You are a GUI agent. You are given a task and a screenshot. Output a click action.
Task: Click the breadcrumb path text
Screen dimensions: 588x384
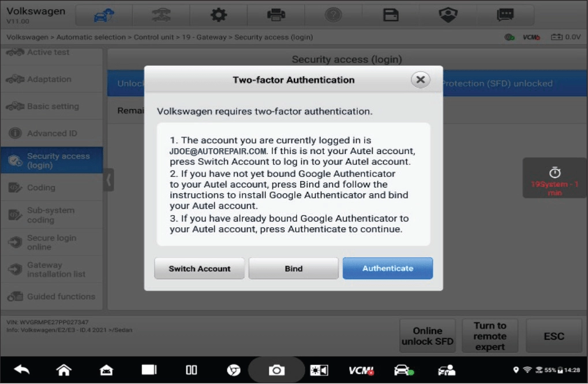[160, 37]
